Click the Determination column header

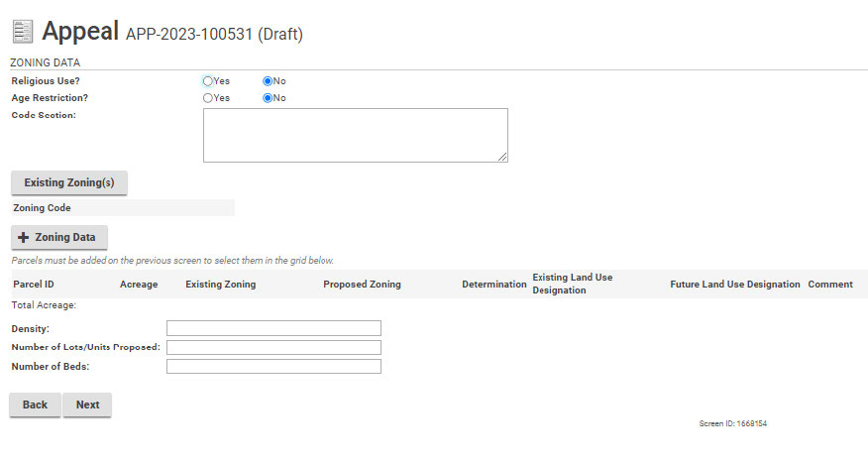[493, 285]
